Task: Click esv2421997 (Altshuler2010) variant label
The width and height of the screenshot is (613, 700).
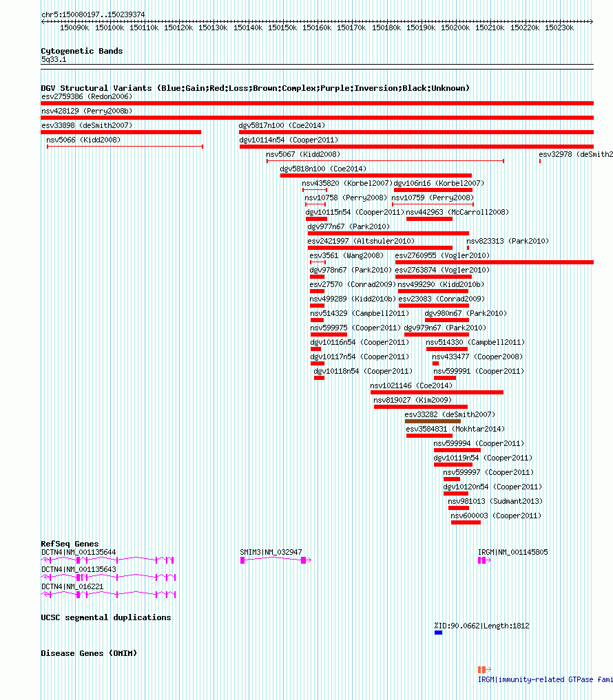Action: 361,241
